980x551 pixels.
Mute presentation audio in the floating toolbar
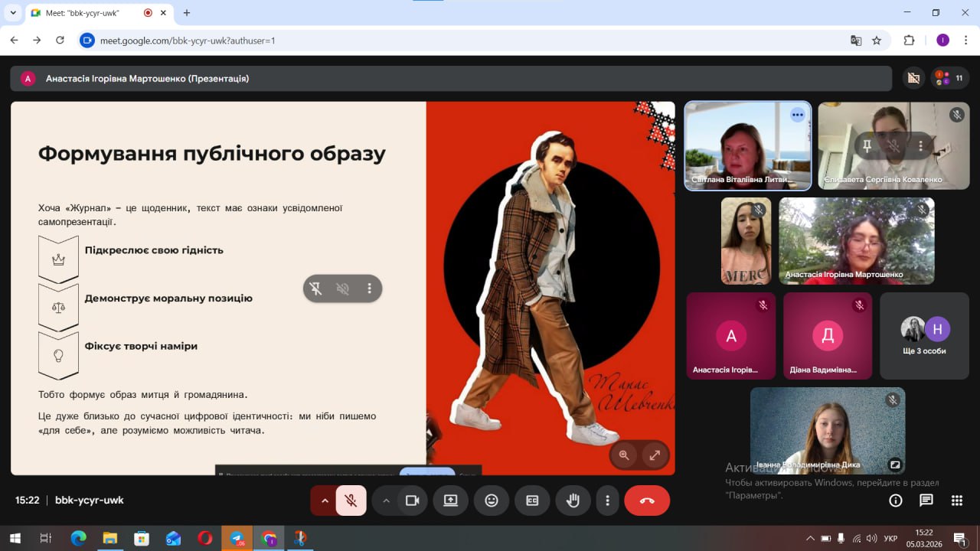tap(343, 289)
